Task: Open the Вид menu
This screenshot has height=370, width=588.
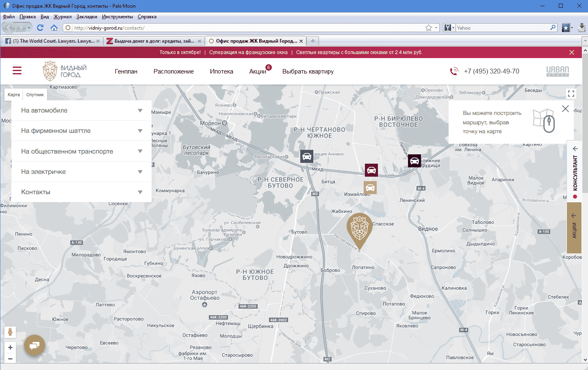Action: pyautogui.click(x=45, y=17)
